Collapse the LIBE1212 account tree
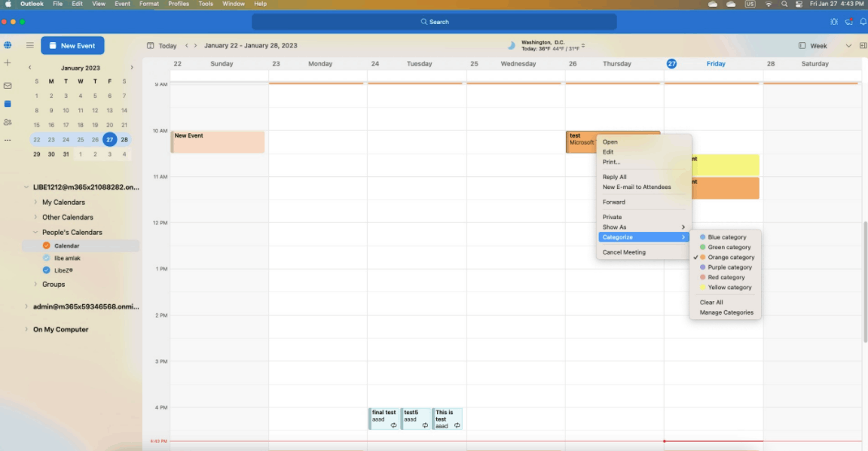 pos(26,187)
